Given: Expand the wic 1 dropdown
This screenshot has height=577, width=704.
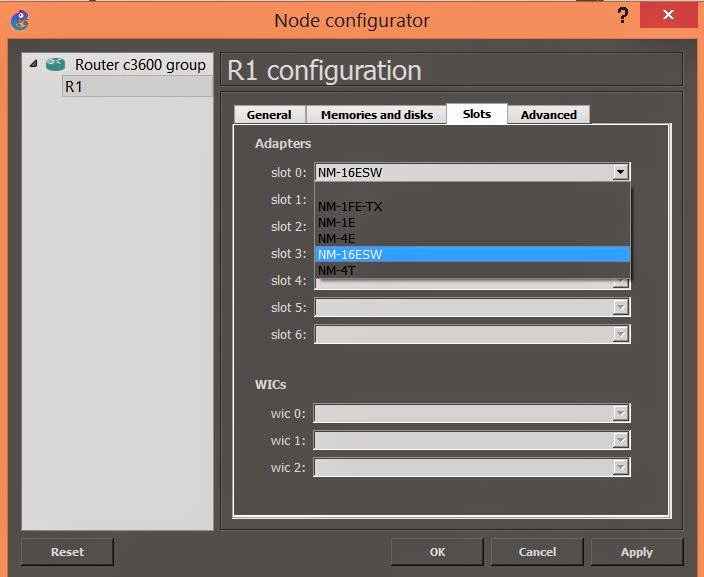Looking at the screenshot, I should pos(620,440).
